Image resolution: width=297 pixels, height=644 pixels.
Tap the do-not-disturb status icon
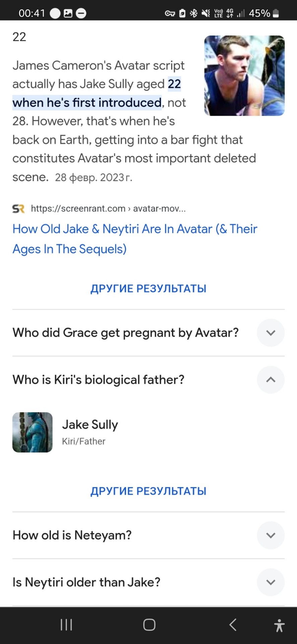click(x=81, y=13)
